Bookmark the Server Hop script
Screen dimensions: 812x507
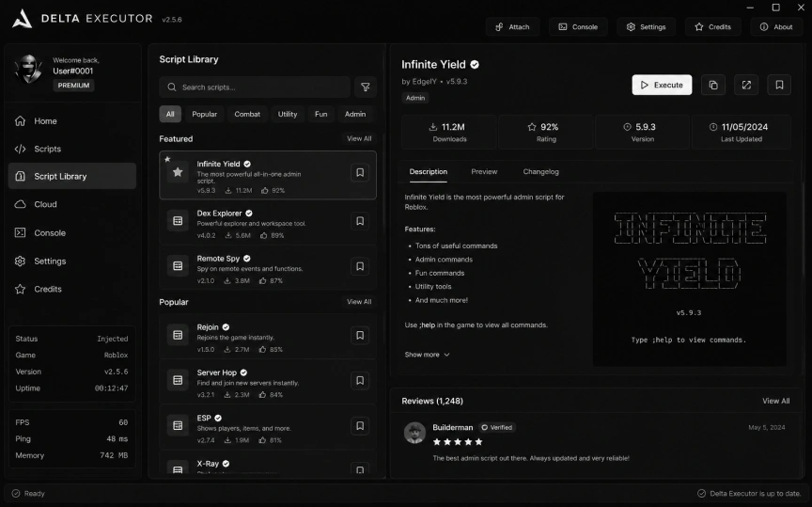[360, 381]
